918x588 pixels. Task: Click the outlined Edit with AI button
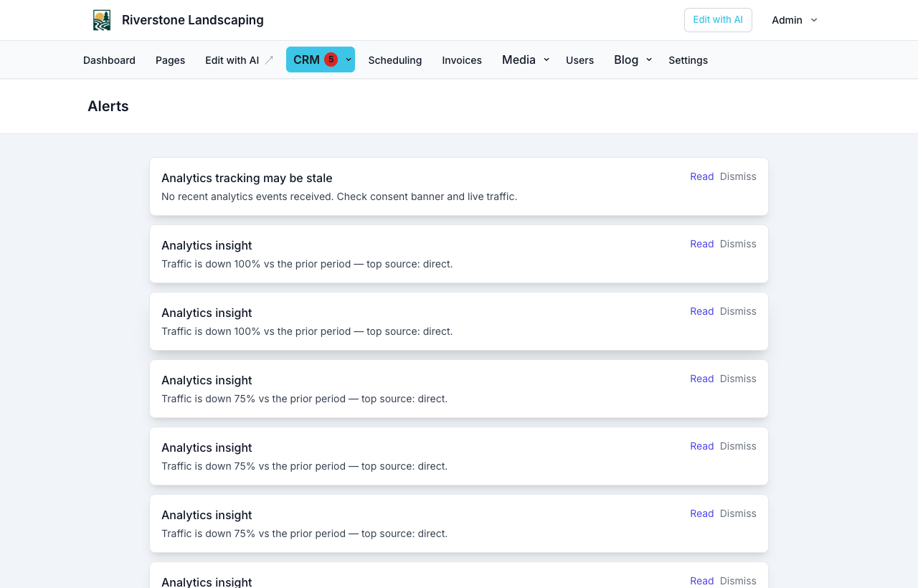pyautogui.click(x=718, y=20)
